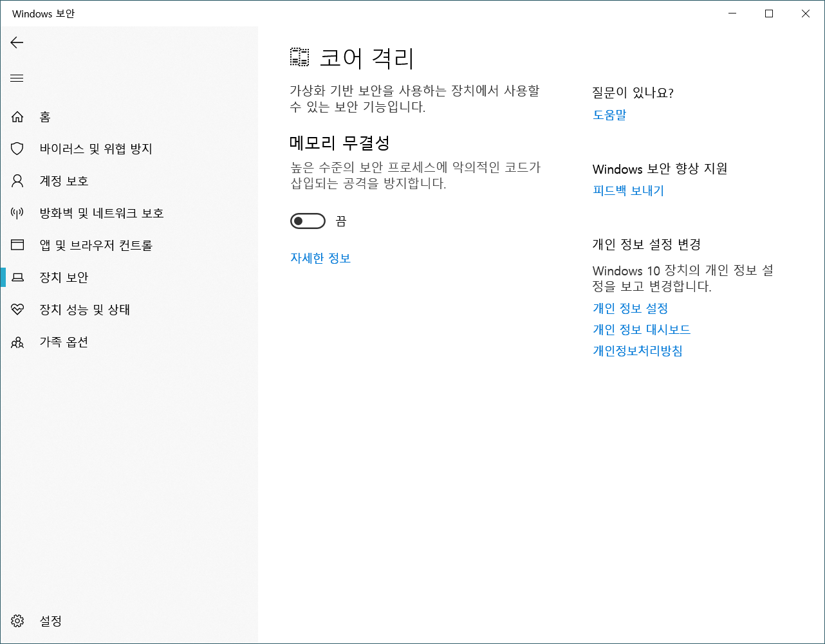Select 바이러스 및 위협 방지 label
Image resolution: width=825 pixels, height=644 pixels.
tap(96, 149)
